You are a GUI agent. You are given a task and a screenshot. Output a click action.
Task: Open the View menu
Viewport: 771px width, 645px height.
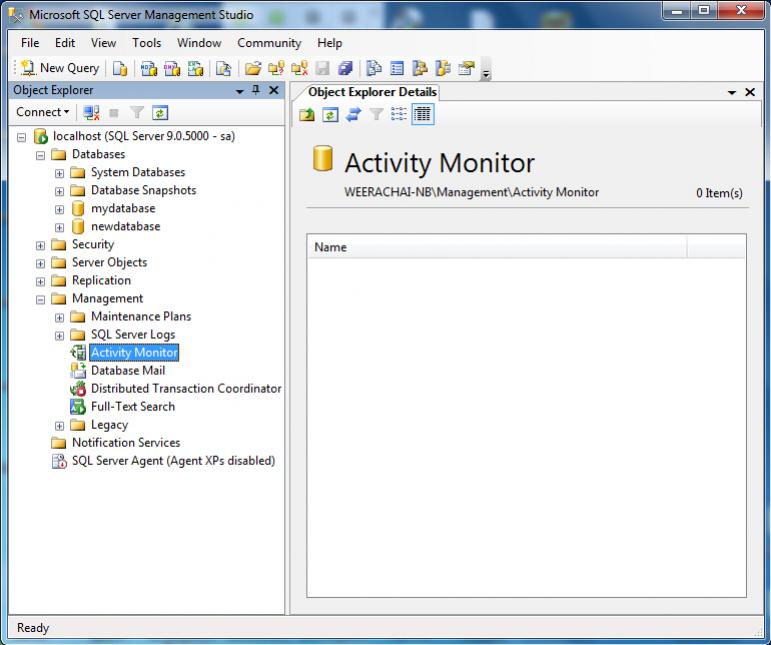(x=103, y=43)
